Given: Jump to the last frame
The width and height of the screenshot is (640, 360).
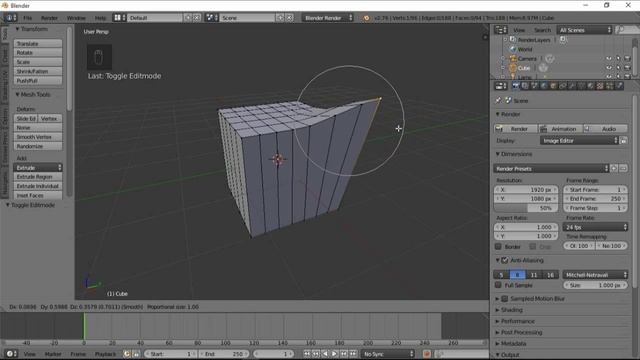Looking at the screenshot, I should [353, 354].
